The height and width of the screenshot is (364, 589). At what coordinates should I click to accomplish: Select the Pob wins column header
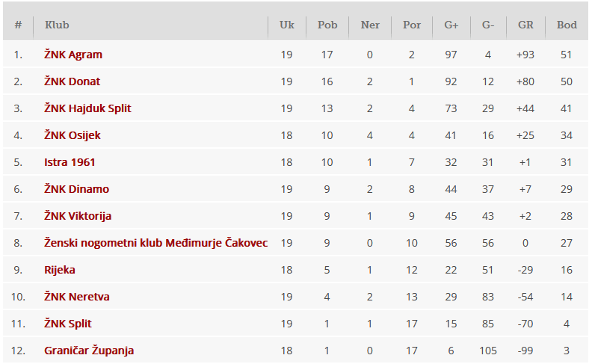327,25
